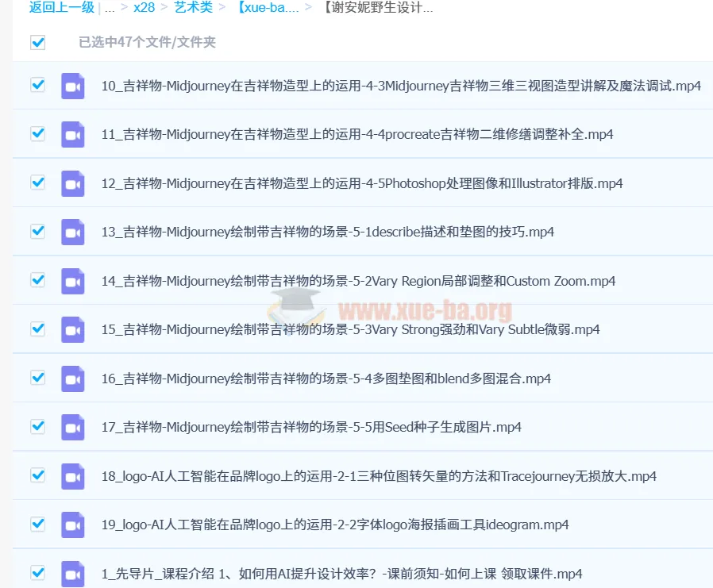The image size is (713, 588).
Task: Click video icon for file 10_吉祥物 三维三视图
Action: [73, 86]
